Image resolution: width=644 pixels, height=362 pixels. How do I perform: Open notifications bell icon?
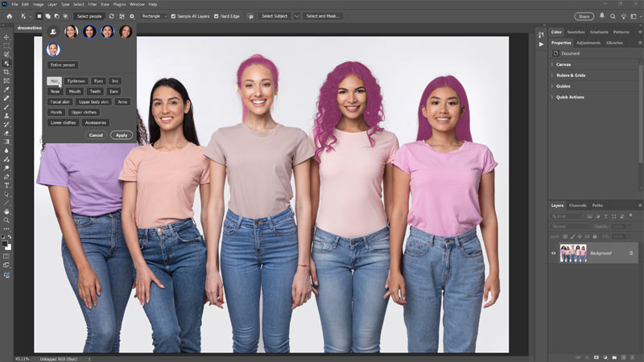point(601,16)
